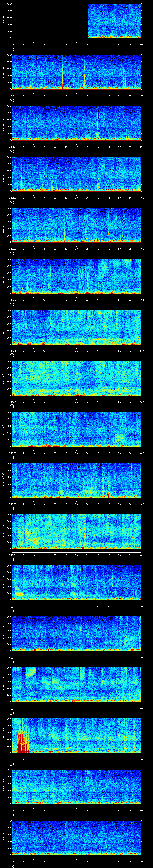Click "Frequency (Hz)" axis label of the 19:09:00 panel
Image resolution: width=153 pixels, height=868 pixels.
click(3, 21)
